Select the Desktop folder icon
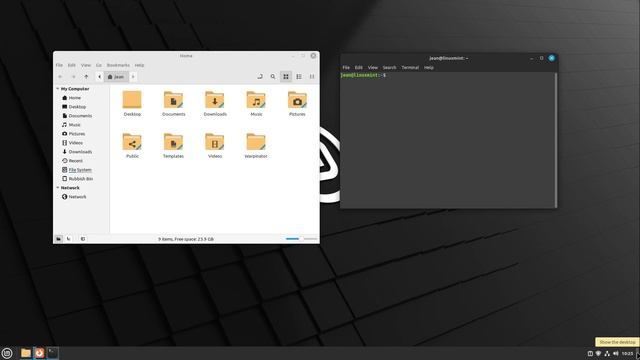 click(x=132, y=100)
